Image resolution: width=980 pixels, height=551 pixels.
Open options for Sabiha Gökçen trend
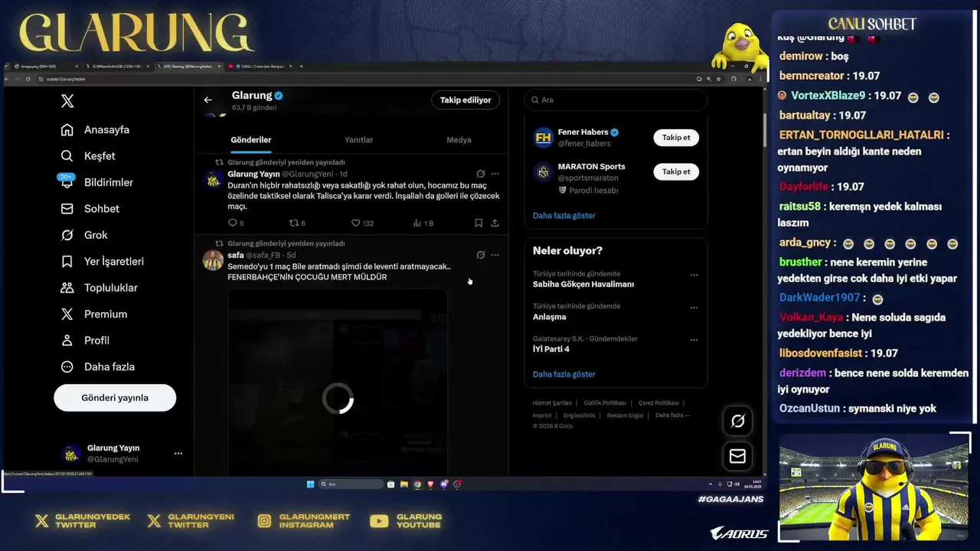coord(694,275)
